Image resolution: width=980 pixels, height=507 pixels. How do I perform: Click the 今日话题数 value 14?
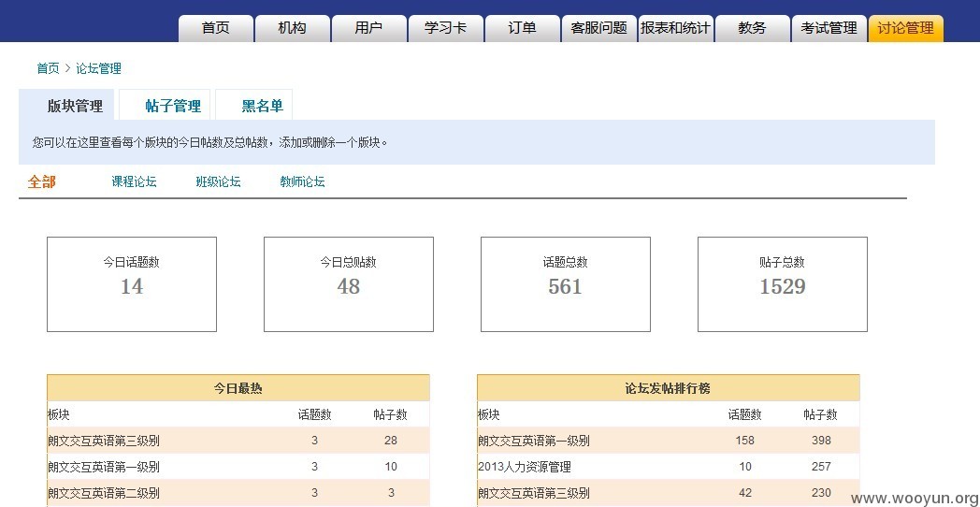click(x=132, y=286)
